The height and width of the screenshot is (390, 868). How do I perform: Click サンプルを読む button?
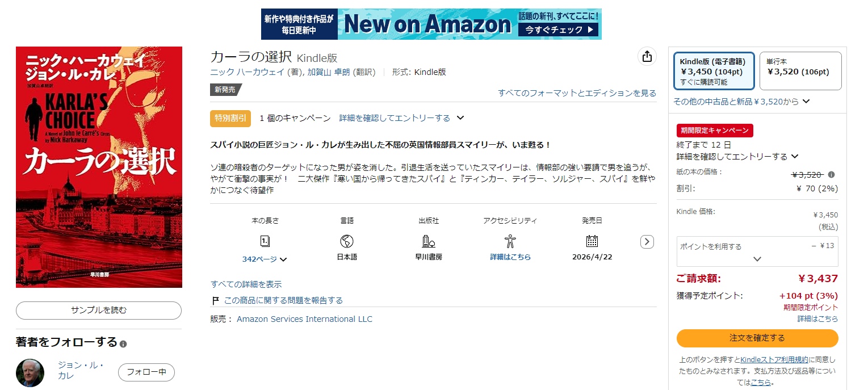pyautogui.click(x=99, y=311)
